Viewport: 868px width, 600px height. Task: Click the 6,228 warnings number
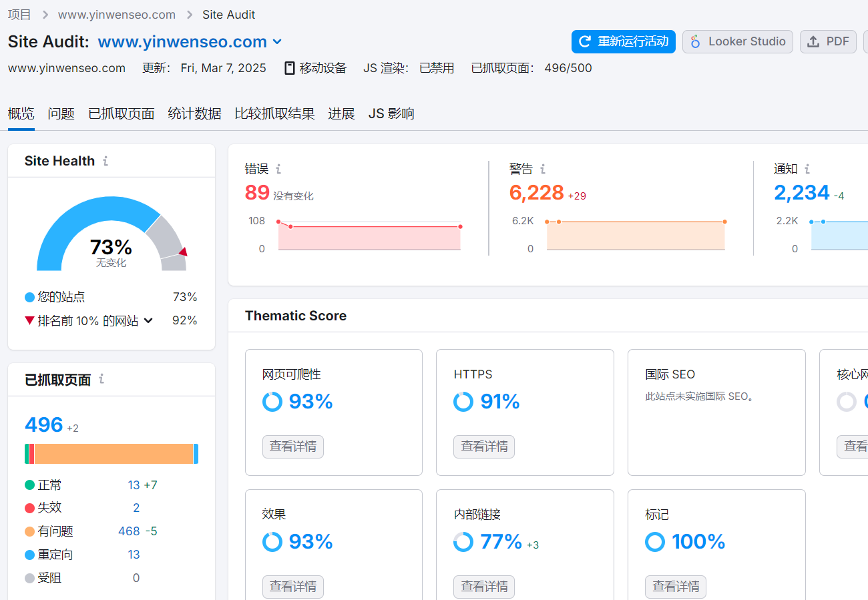click(536, 193)
